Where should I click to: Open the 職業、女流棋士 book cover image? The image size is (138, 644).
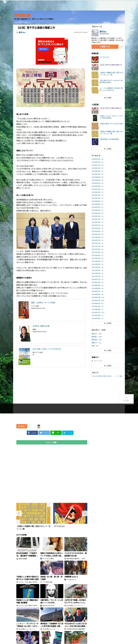point(24,310)
